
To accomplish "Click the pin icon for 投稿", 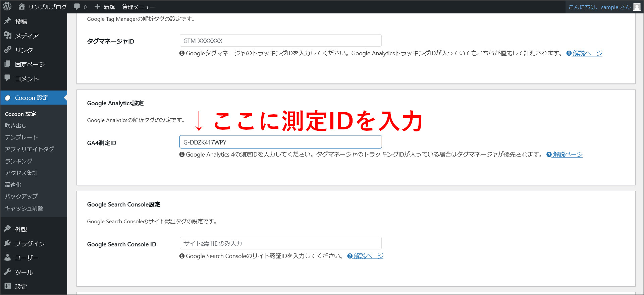I will 8,21.
